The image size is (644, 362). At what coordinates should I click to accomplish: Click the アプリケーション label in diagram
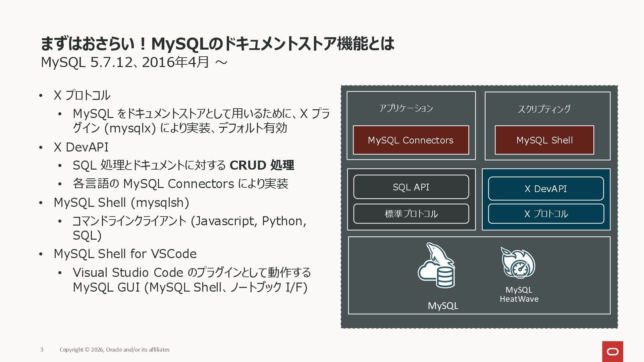click(x=406, y=108)
